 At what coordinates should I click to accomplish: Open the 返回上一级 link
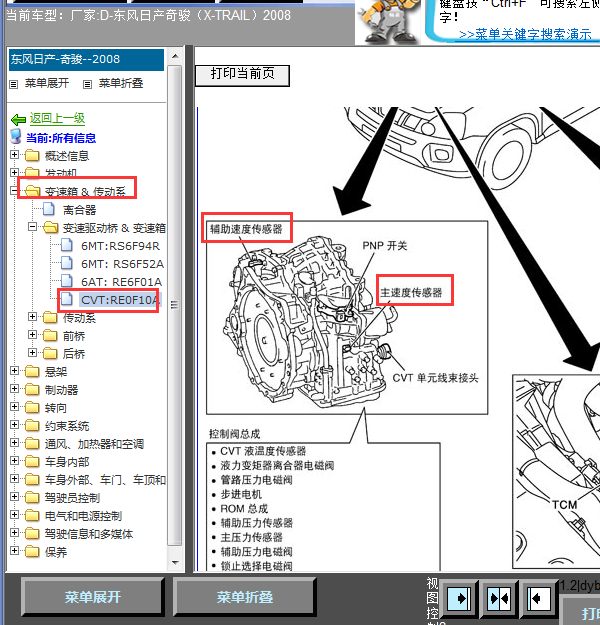pyautogui.click(x=57, y=118)
